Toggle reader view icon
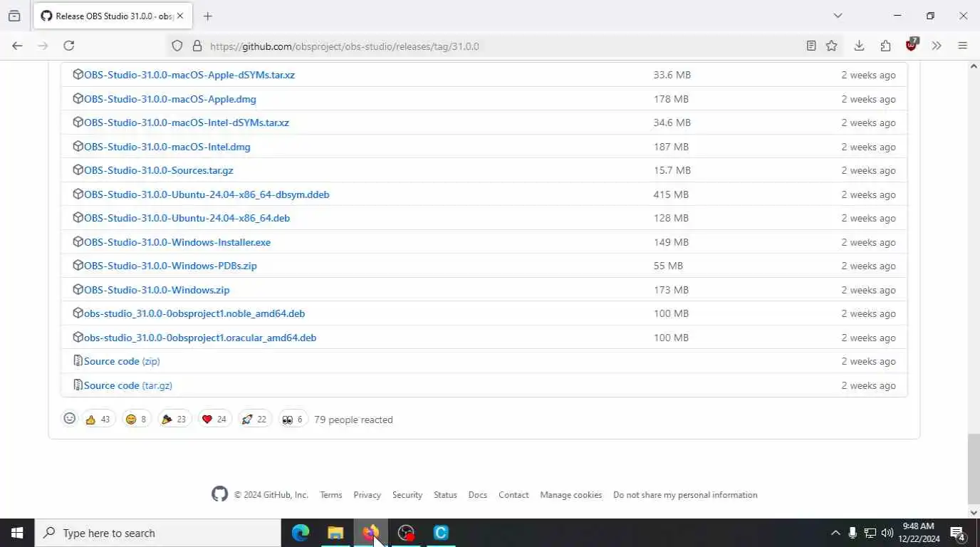The height and width of the screenshot is (547, 980). pos(811,46)
